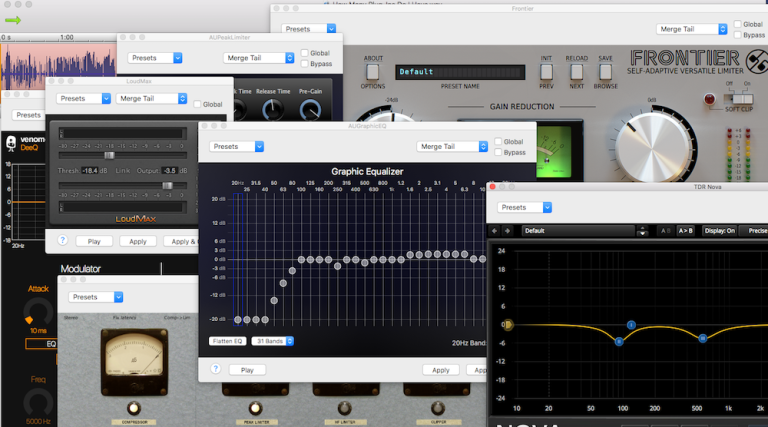Click Play in the LoudMax window
This screenshot has width=768, height=427.
(94, 241)
